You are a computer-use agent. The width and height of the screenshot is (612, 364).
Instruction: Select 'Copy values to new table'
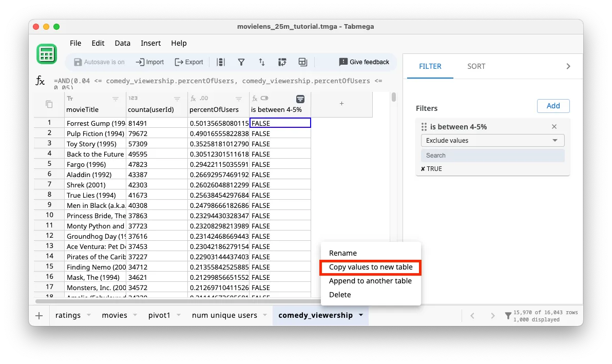[x=370, y=267]
